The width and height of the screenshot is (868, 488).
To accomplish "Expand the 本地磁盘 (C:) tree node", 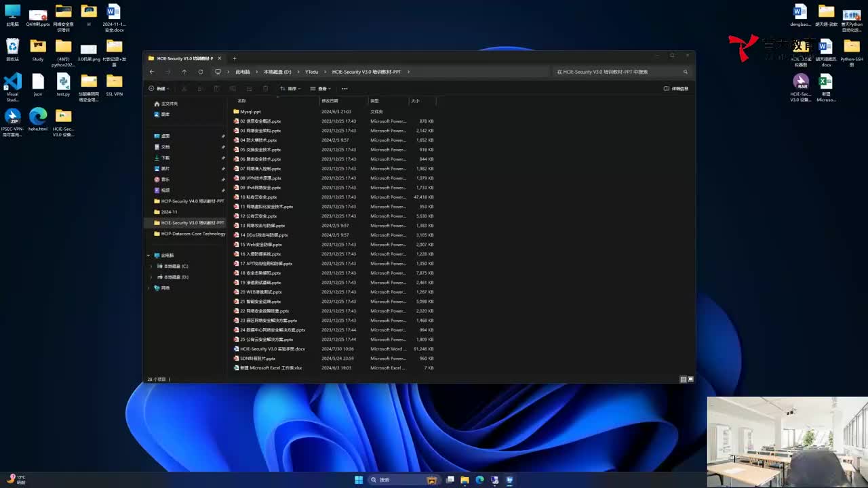I will click(151, 266).
